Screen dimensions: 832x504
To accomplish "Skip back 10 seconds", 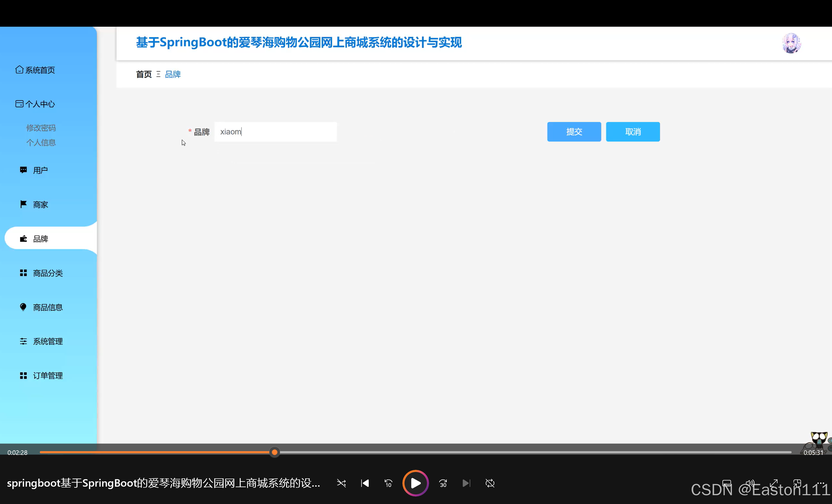I will pyautogui.click(x=388, y=483).
